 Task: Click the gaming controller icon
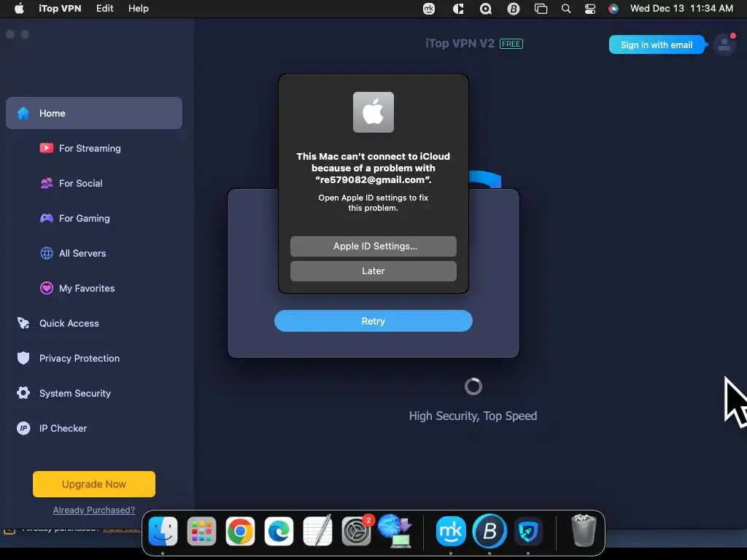click(46, 218)
